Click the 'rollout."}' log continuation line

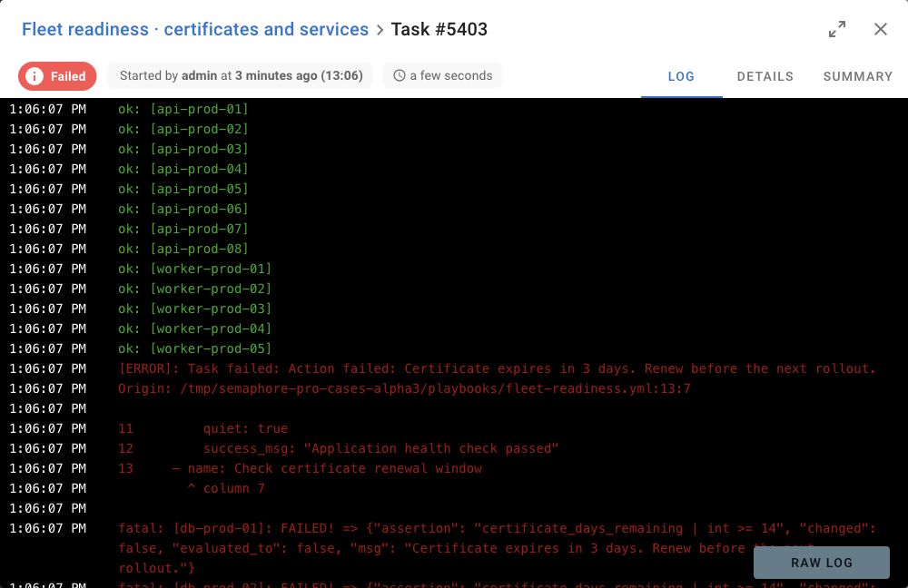pyautogui.click(x=156, y=568)
